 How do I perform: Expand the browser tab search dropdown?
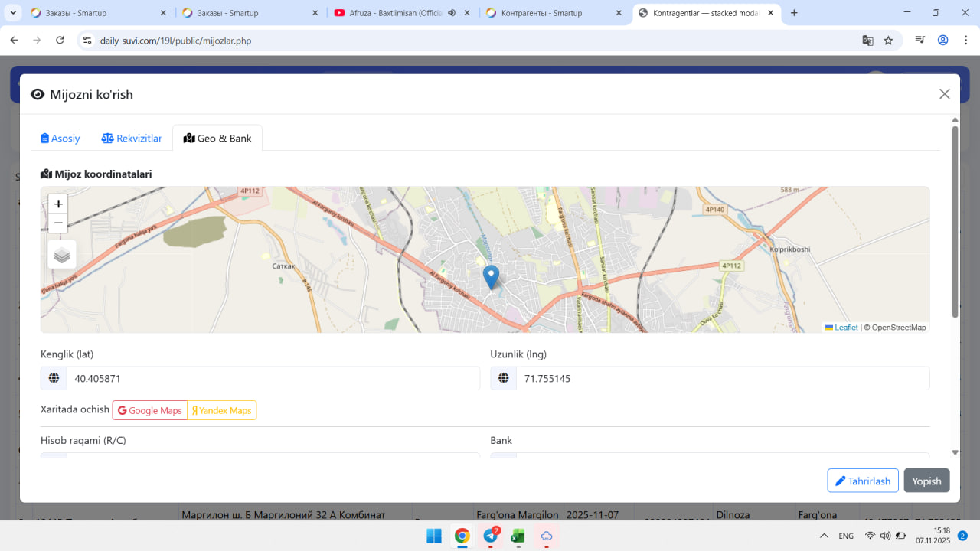(14, 13)
